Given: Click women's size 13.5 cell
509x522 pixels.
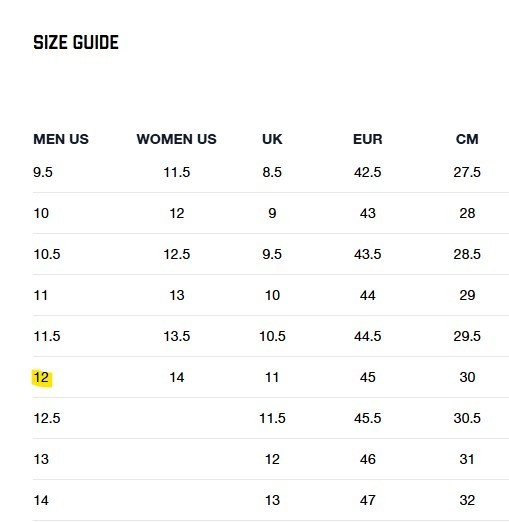Looking at the screenshot, I should (177, 336).
